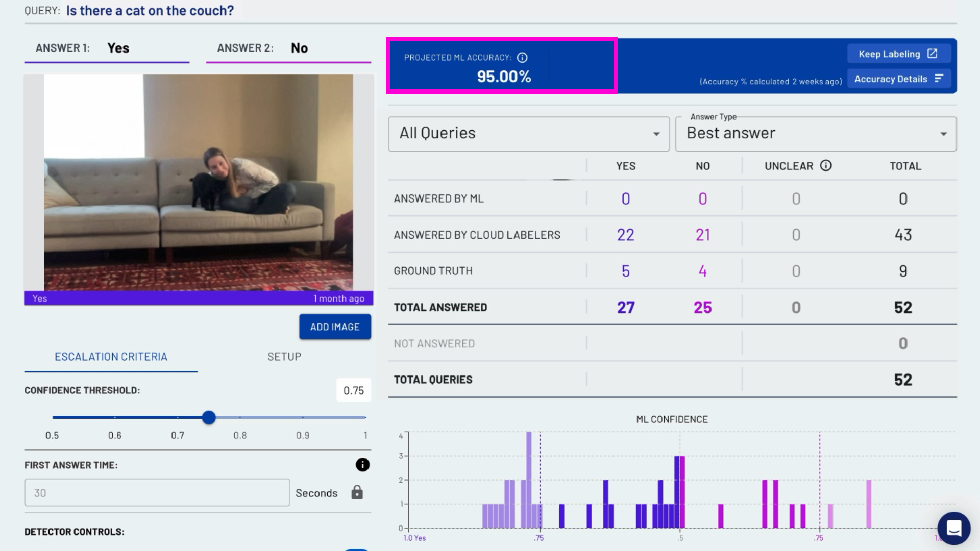980x551 pixels.
Task: Switch to the Escalation Criteria tab
Action: click(x=111, y=357)
